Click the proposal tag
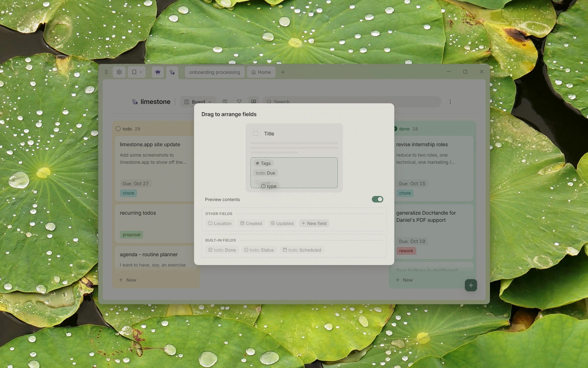This screenshot has width=588, height=368. pos(131,235)
